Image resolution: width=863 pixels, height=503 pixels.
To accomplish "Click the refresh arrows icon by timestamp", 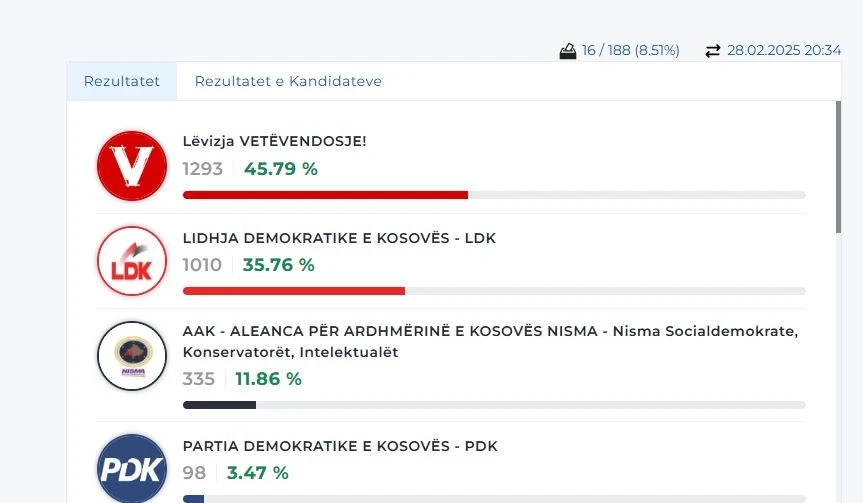I will click(713, 51).
